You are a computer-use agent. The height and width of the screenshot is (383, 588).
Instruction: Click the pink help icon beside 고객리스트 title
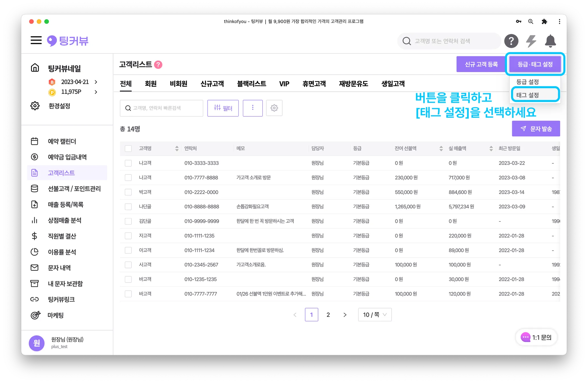click(x=158, y=65)
